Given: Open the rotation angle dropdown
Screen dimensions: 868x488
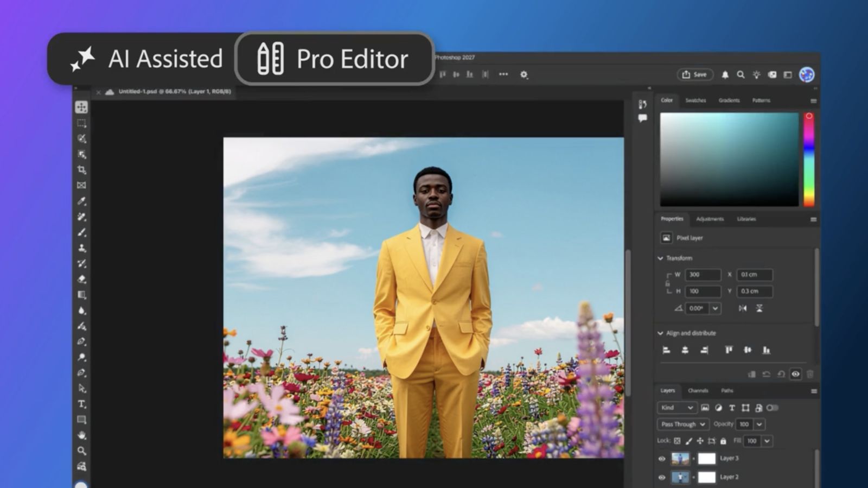Looking at the screenshot, I should tap(716, 308).
